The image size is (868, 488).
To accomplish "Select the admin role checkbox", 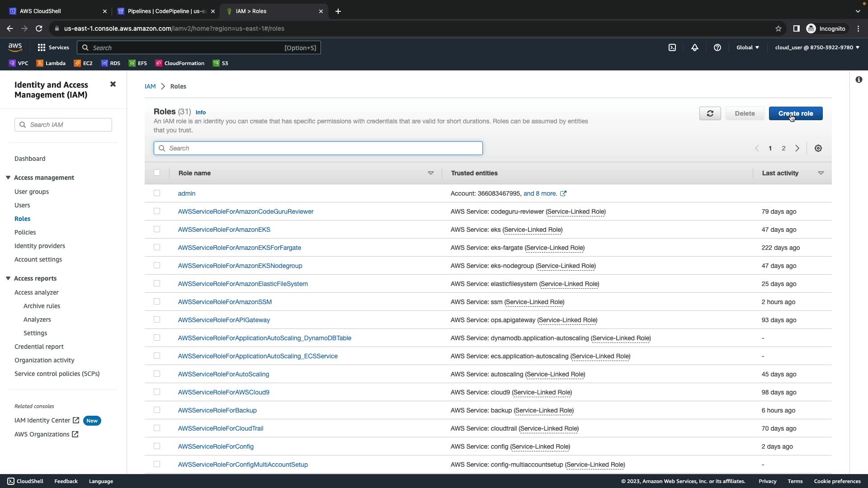I will click(157, 193).
